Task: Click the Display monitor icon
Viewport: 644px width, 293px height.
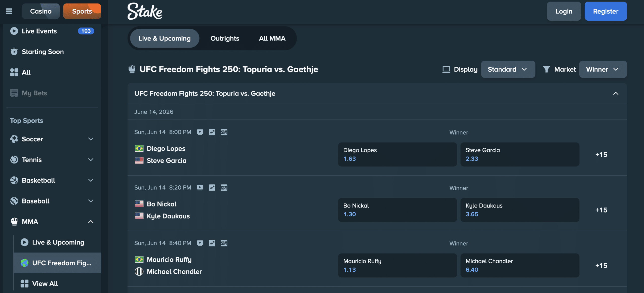Action: (446, 69)
